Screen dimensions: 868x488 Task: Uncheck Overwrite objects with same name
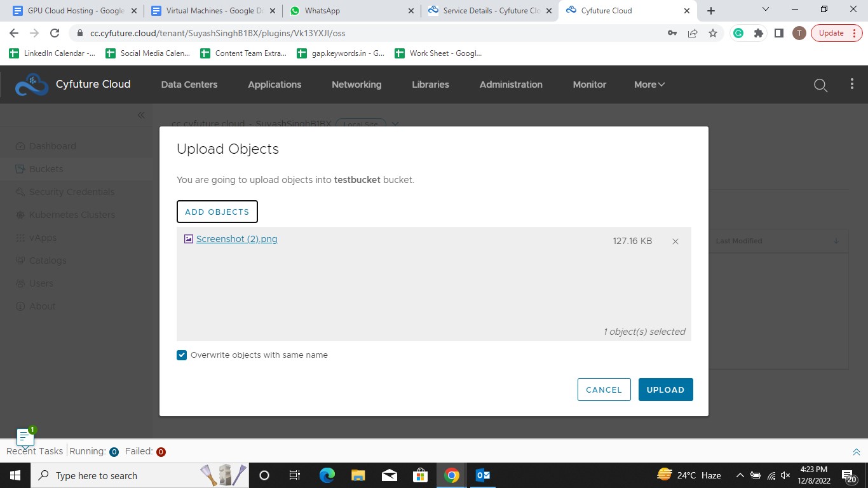tap(182, 355)
